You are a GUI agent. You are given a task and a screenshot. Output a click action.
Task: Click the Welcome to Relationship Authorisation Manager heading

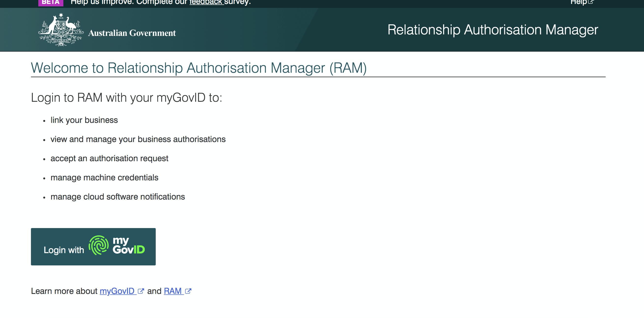click(x=198, y=68)
